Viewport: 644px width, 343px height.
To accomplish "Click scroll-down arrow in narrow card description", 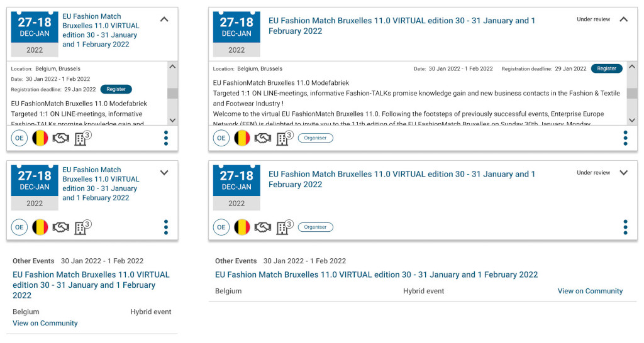I will point(172,120).
